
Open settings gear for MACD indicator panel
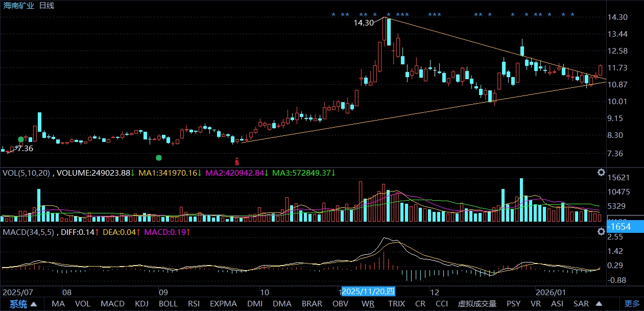coord(602,232)
